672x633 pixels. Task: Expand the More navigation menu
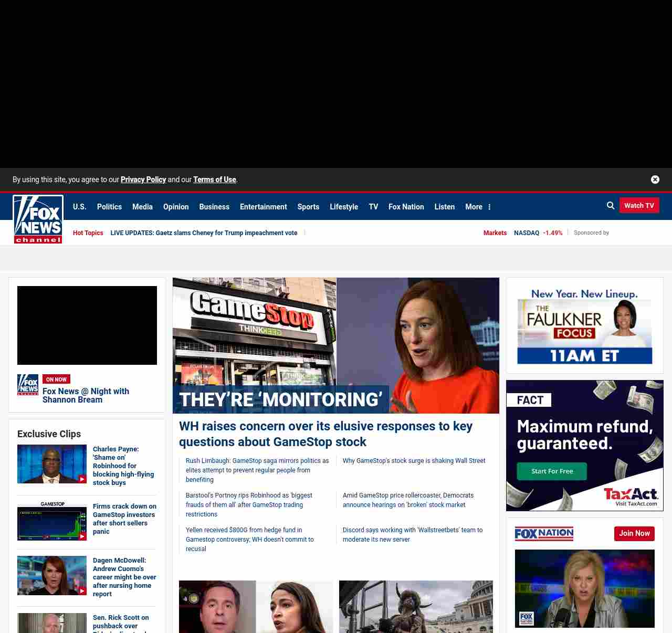pos(478,207)
